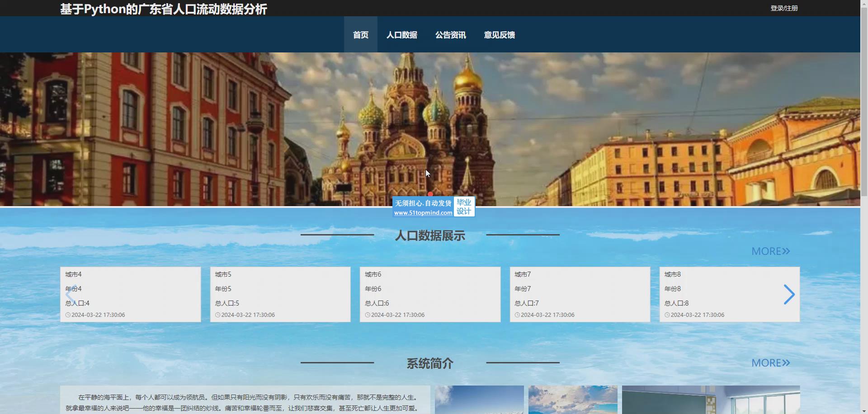Click the site title 基于Python的广东省人口流动数据分析

[164, 9]
